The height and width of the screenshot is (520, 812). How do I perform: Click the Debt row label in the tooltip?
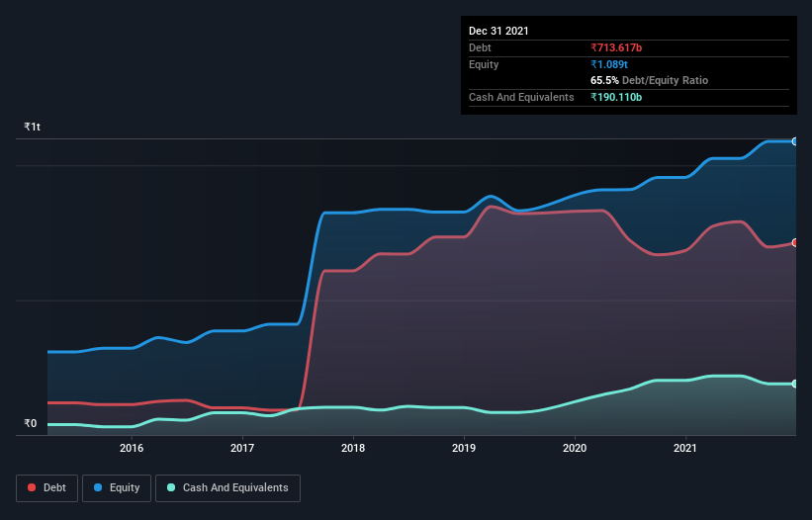[480, 47]
